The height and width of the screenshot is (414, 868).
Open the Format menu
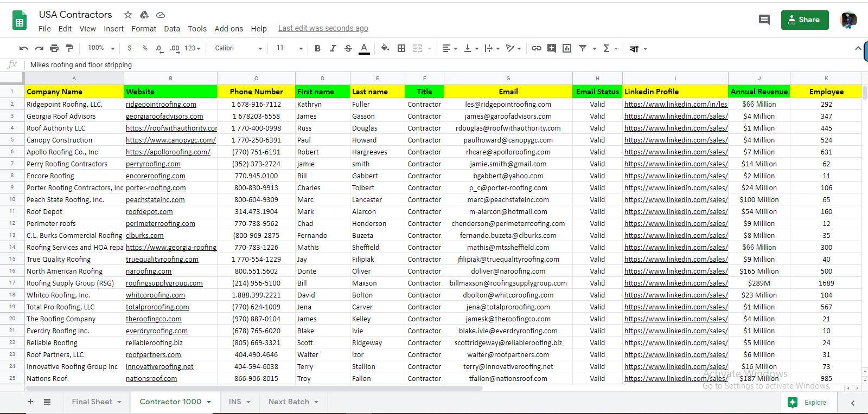pos(144,29)
